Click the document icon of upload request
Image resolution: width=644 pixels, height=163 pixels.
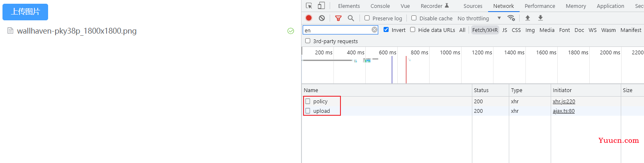click(x=308, y=111)
